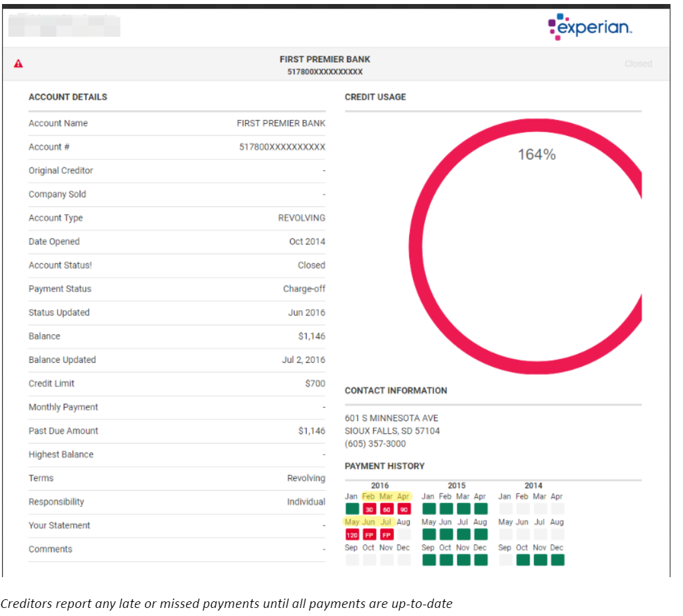The width and height of the screenshot is (683, 616).
Task: Click the green square for May 2015
Action: pyautogui.click(x=429, y=534)
